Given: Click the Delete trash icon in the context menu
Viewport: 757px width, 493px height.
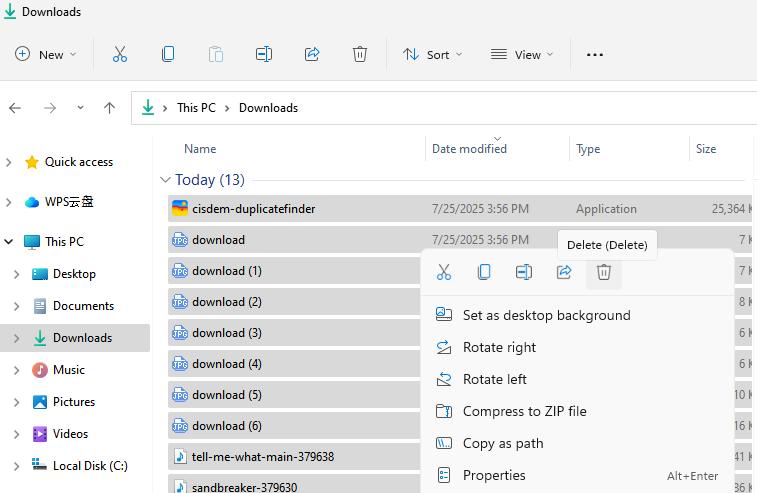Looking at the screenshot, I should point(604,272).
